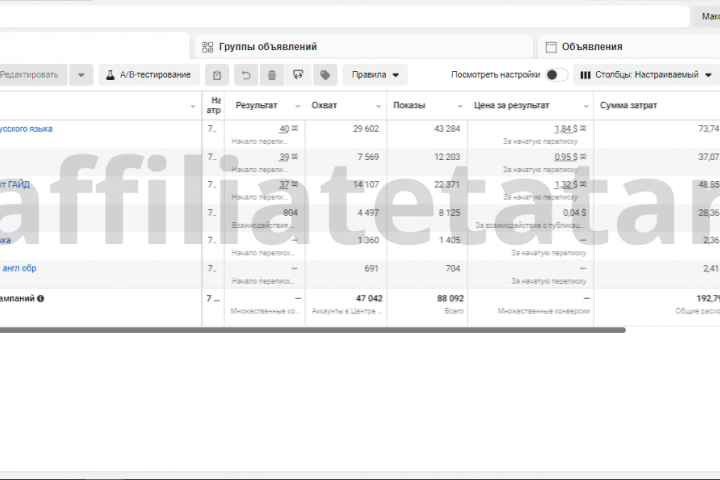Click the result value 40
This screenshot has height=480, width=720.
tap(284, 129)
